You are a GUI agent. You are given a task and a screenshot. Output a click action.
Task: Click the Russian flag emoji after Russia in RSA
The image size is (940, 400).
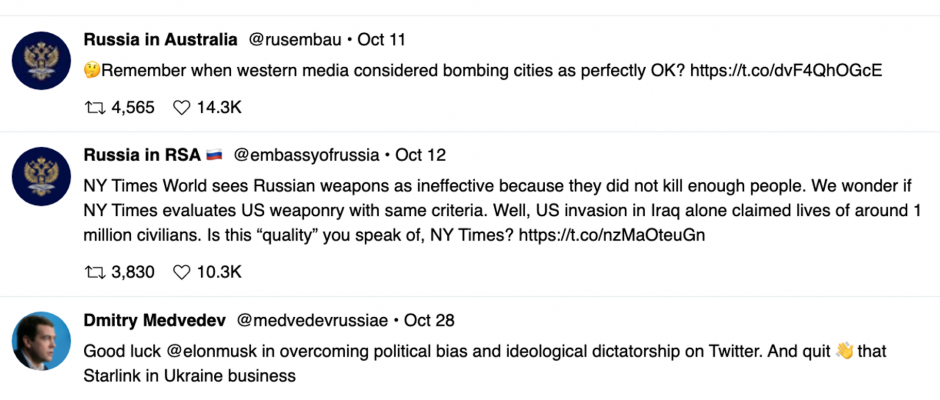point(214,156)
